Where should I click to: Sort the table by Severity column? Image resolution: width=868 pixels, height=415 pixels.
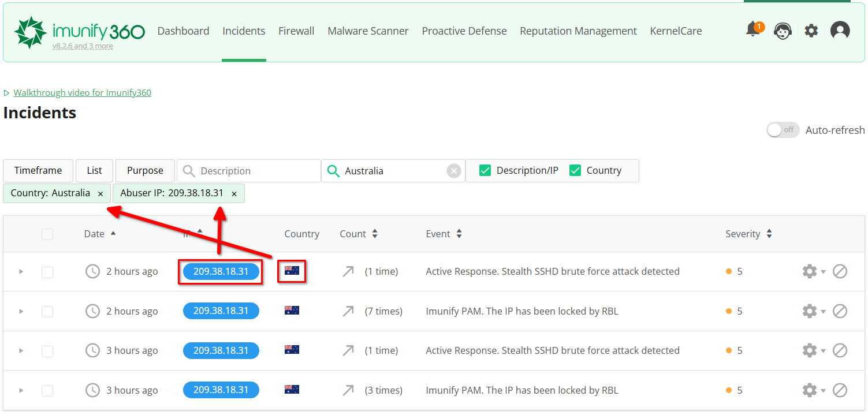[748, 234]
